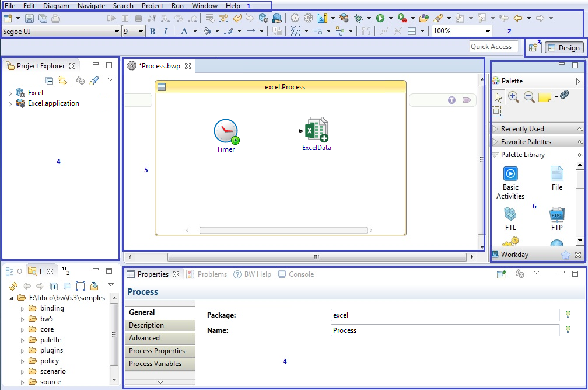Open the Segoe UI font dropdown
The height and width of the screenshot is (390, 588).
coord(117,31)
